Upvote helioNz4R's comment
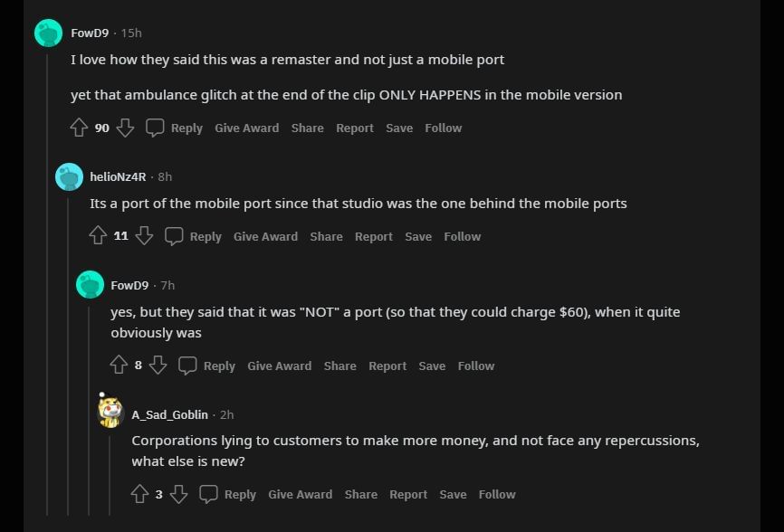784x532 pixels. [x=98, y=237]
